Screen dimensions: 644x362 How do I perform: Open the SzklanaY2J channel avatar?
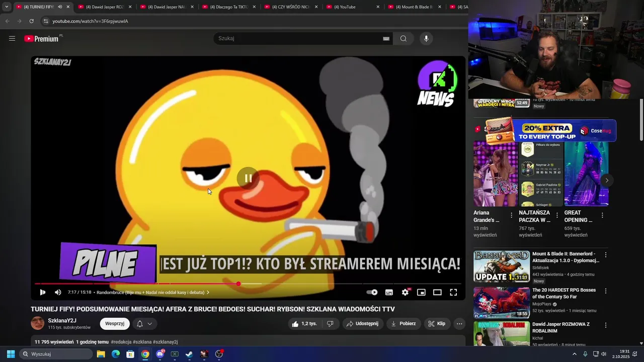click(38, 323)
